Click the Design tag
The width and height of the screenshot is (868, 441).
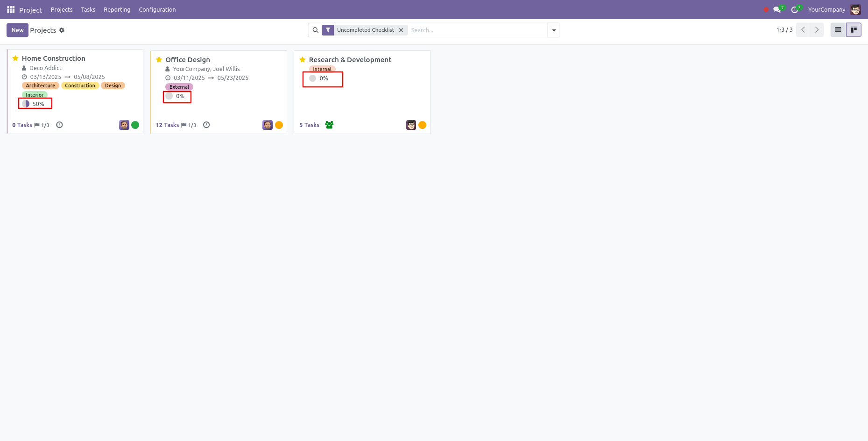pyautogui.click(x=113, y=85)
